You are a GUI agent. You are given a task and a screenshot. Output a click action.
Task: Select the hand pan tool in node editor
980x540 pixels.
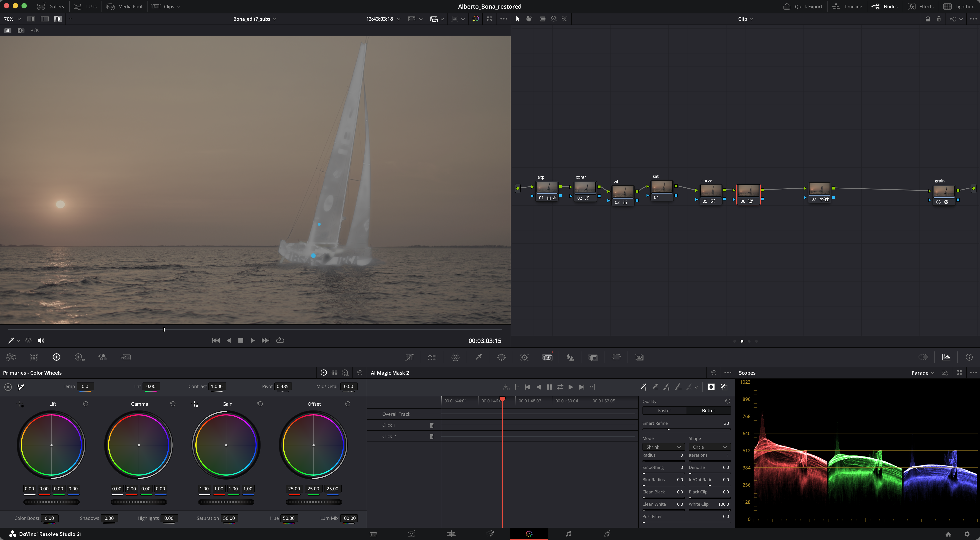pyautogui.click(x=529, y=19)
